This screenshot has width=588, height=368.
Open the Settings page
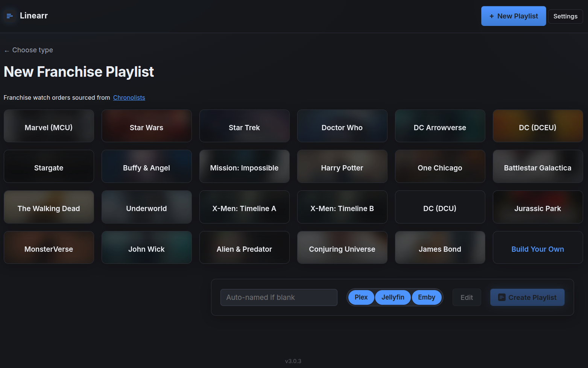click(565, 17)
